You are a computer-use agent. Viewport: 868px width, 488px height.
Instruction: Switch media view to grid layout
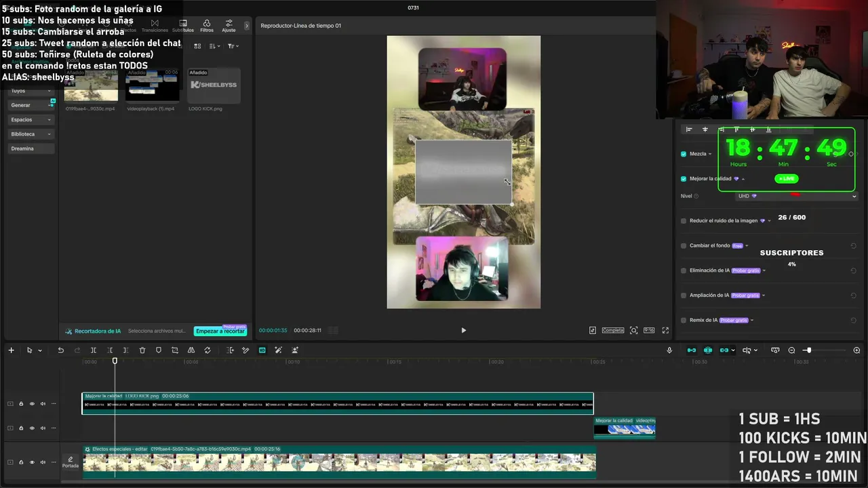pyautogui.click(x=197, y=46)
